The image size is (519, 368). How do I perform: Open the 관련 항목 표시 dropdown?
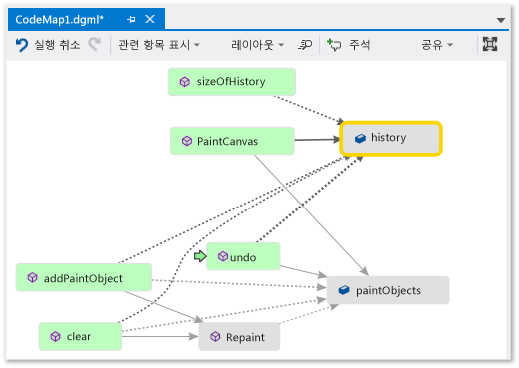159,45
